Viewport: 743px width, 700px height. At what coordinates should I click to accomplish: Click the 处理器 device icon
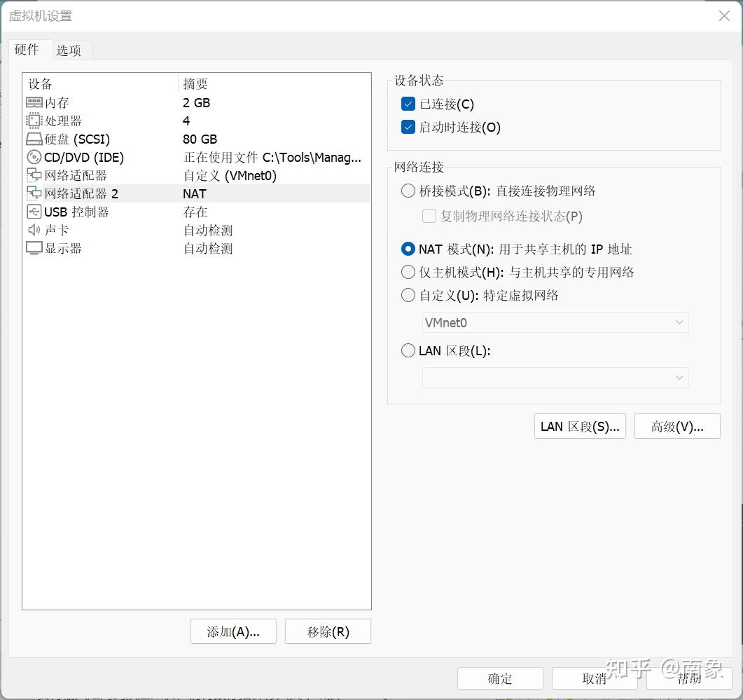click(x=33, y=121)
